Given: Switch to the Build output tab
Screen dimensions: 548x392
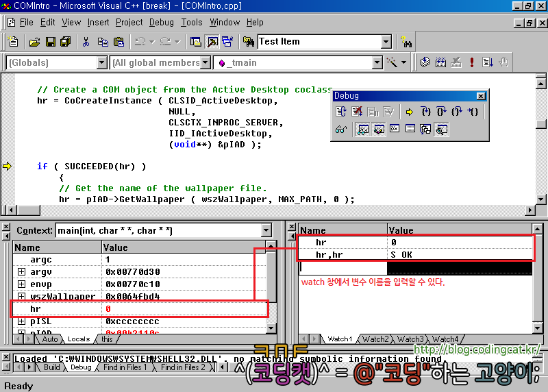Looking at the screenshot, I should point(52,367).
